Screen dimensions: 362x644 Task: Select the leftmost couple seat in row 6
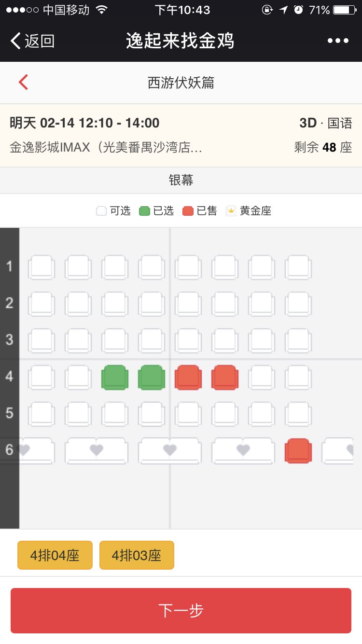tap(35, 450)
